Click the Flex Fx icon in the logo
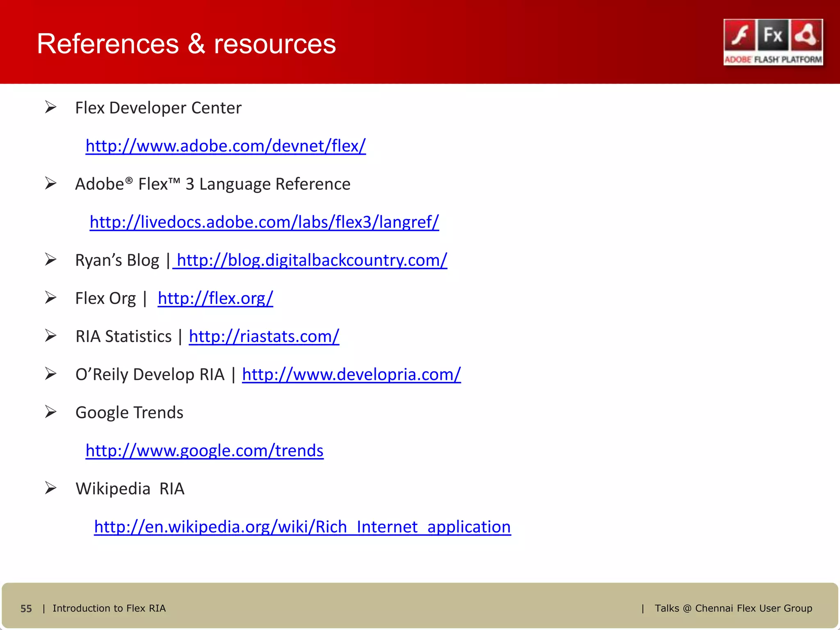840x630 pixels. click(773, 35)
